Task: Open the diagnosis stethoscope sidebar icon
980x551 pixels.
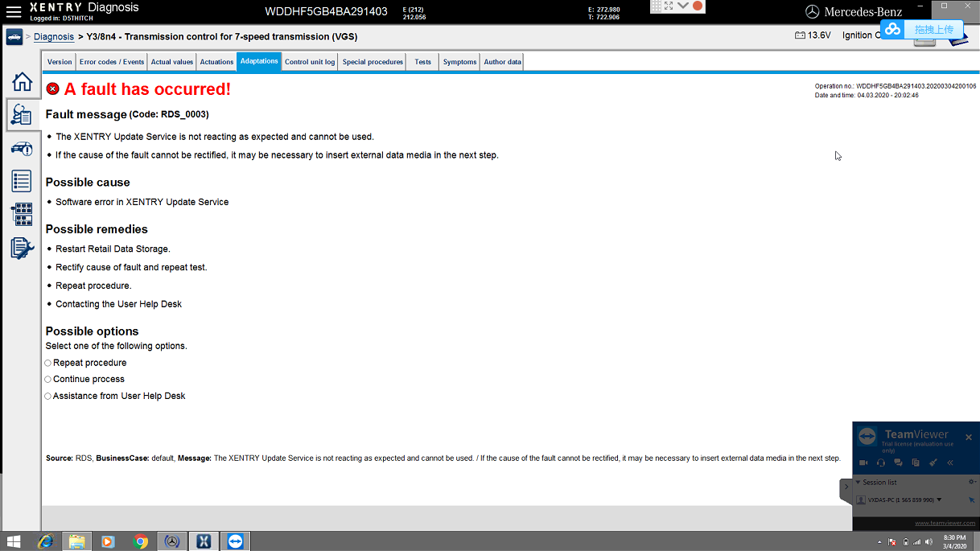Action: (22, 115)
